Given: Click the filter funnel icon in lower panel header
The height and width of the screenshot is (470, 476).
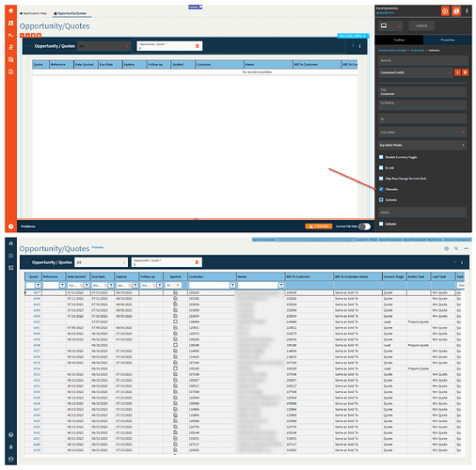Looking at the screenshot, I should (455, 262).
